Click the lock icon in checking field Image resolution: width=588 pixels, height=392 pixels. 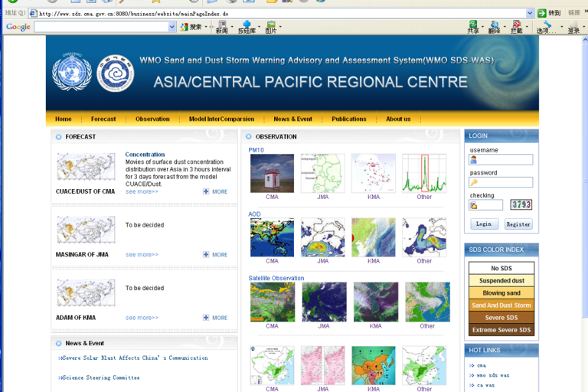click(474, 205)
